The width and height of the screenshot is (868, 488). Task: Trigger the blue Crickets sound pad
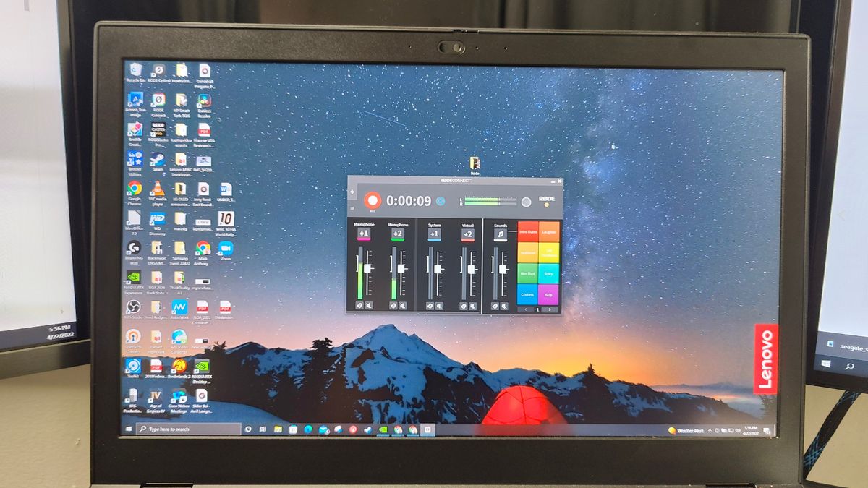(527, 294)
